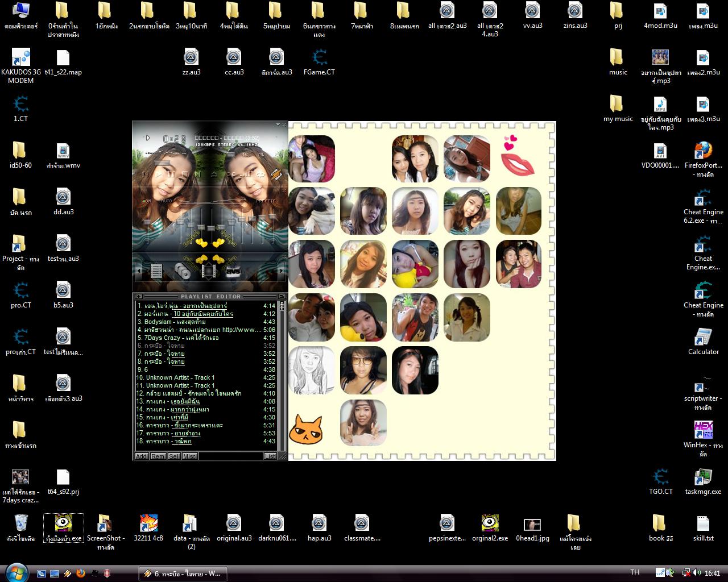Toggle the ML media library button
Viewport: 728px width, 582px height.
[261, 154]
